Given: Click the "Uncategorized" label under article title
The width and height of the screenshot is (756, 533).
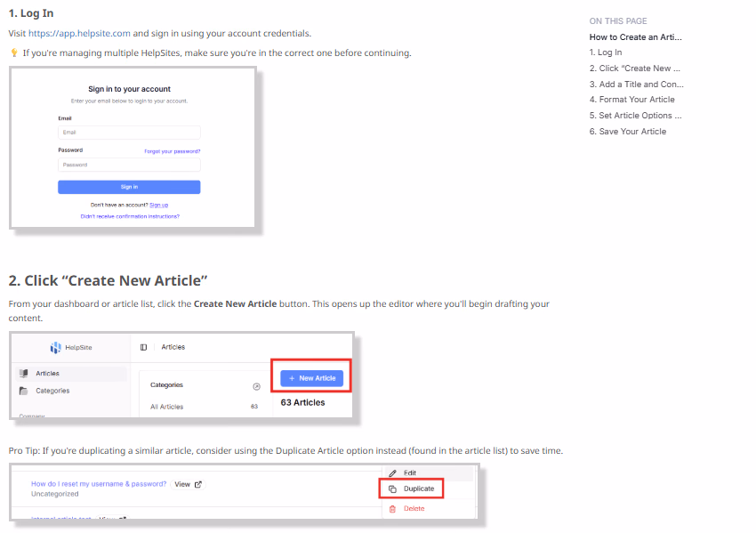Looking at the screenshot, I should coord(55,494).
